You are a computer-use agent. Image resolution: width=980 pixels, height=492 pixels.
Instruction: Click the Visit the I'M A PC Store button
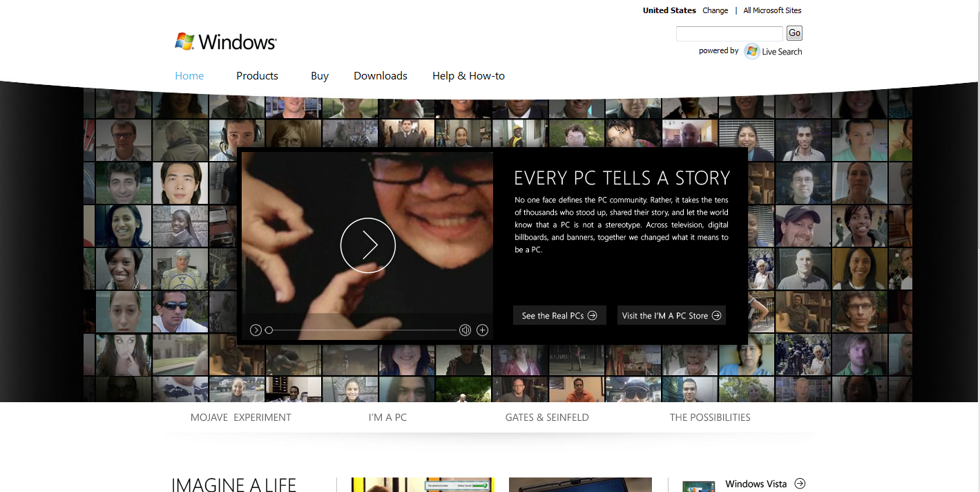pos(671,316)
